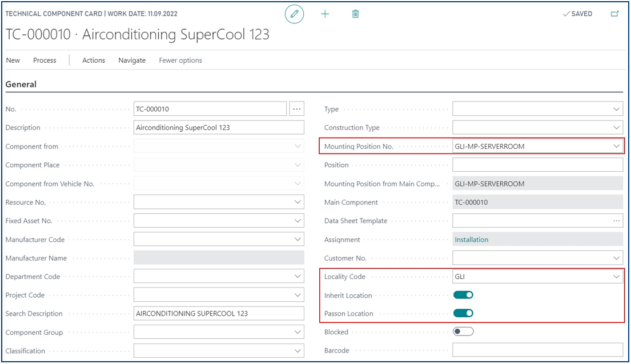Open the Department Code dropdown
The width and height of the screenshot is (631, 364).
[x=298, y=276]
